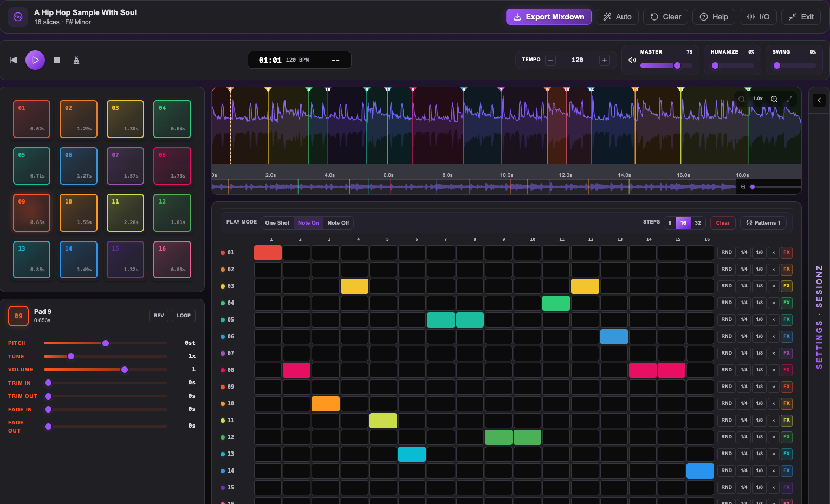Click Export Mixdown button
This screenshot has width=830, height=504.
pos(549,17)
